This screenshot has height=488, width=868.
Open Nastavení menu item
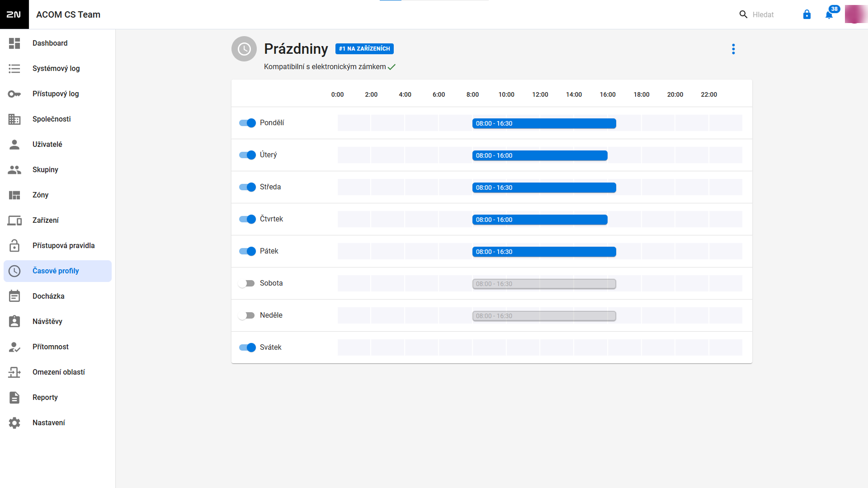coord(57,423)
